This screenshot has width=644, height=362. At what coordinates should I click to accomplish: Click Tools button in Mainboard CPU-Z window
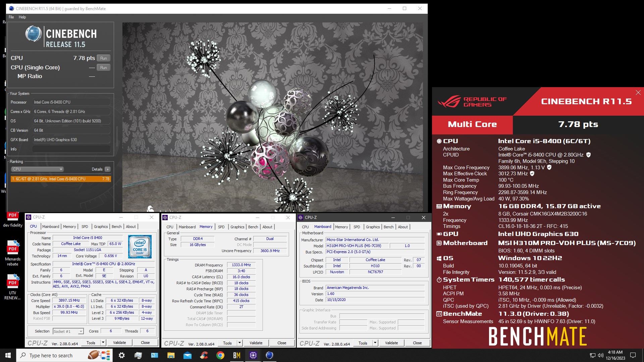pyautogui.click(x=363, y=343)
